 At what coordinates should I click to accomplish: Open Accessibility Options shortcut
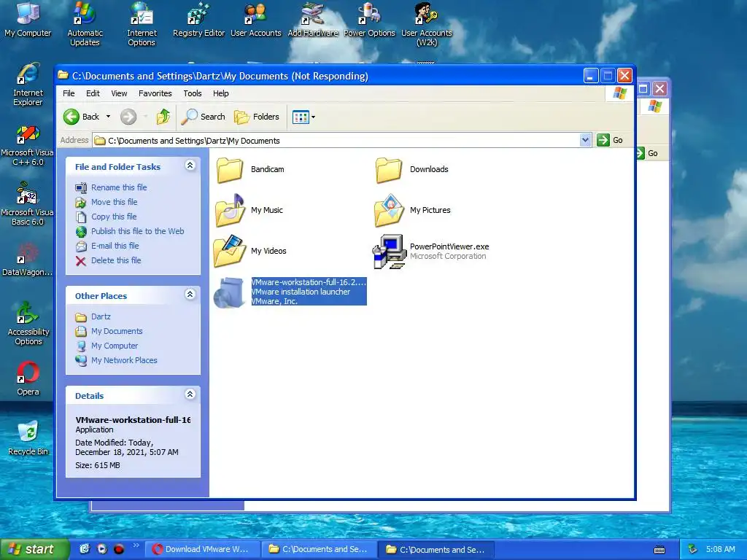tap(28, 324)
